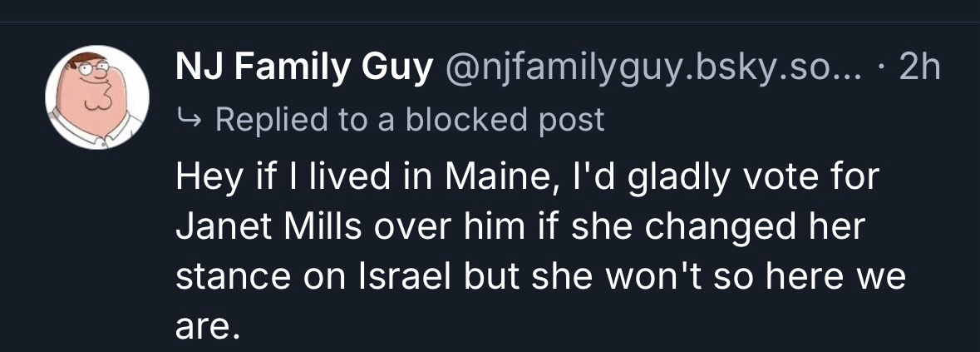The width and height of the screenshot is (980, 352).
Task: Open NJ Family Guy's Peter Griffin avatar
Action: (x=96, y=97)
